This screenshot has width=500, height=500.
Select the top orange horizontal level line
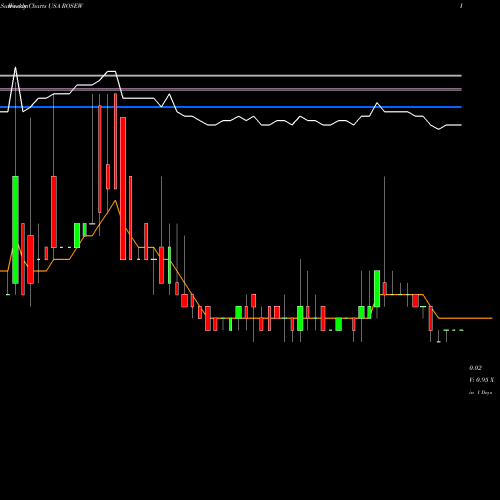pos(231,76)
